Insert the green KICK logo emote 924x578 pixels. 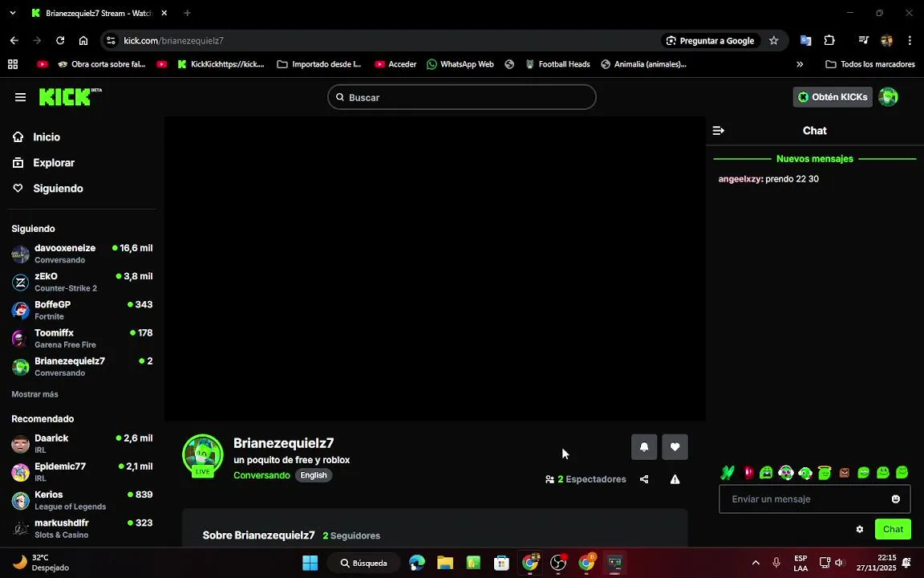727,472
